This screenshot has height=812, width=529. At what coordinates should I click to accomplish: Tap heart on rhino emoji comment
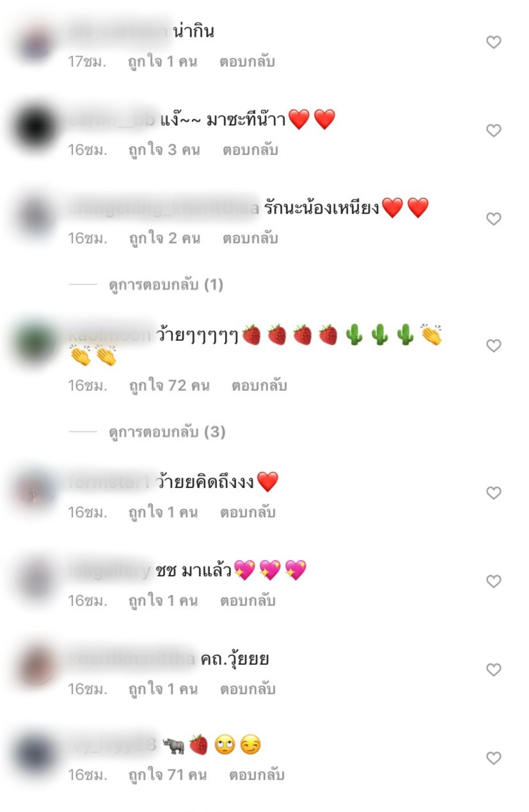click(x=493, y=758)
